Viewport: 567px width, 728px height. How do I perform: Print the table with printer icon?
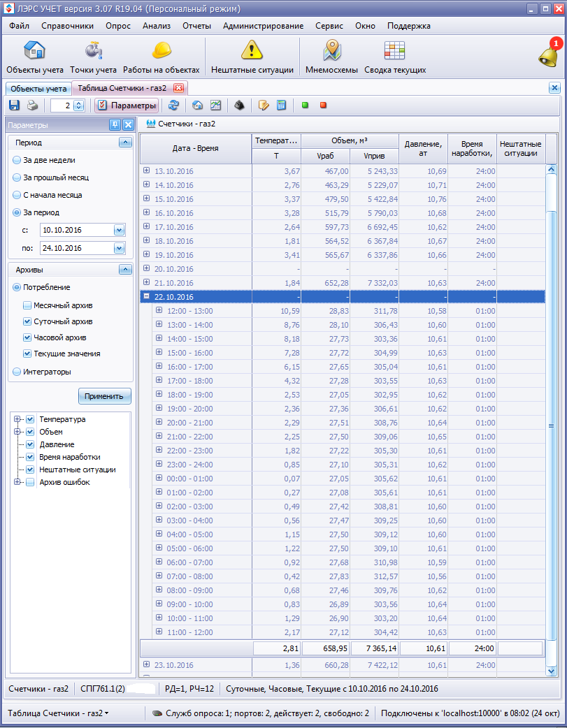coord(33,105)
